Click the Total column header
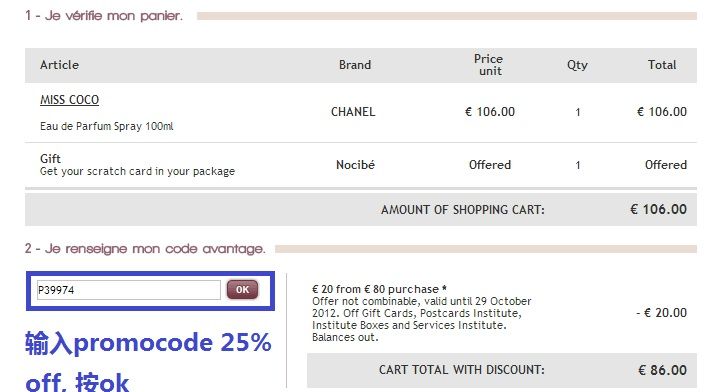The height and width of the screenshot is (392, 723). (662, 65)
